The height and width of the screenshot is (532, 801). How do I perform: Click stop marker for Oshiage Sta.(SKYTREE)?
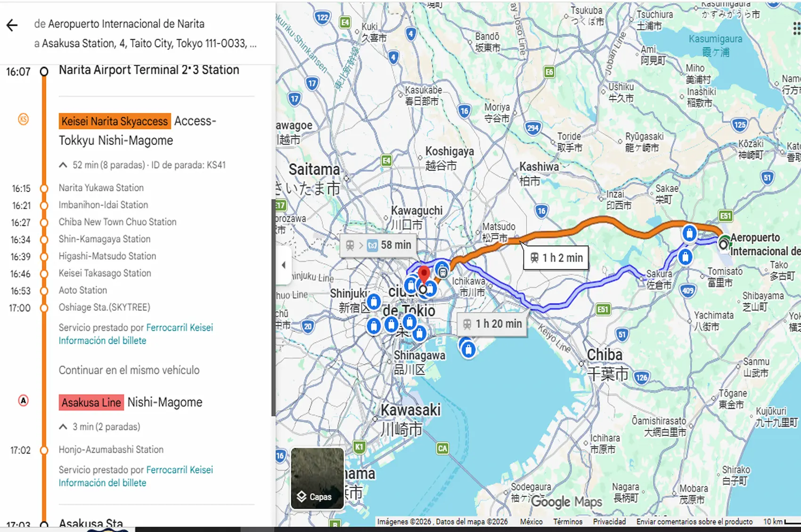[x=44, y=308]
